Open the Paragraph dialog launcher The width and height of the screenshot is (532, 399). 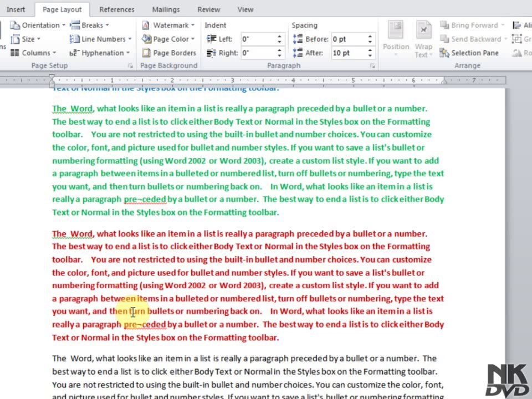pyautogui.click(x=372, y=66)
